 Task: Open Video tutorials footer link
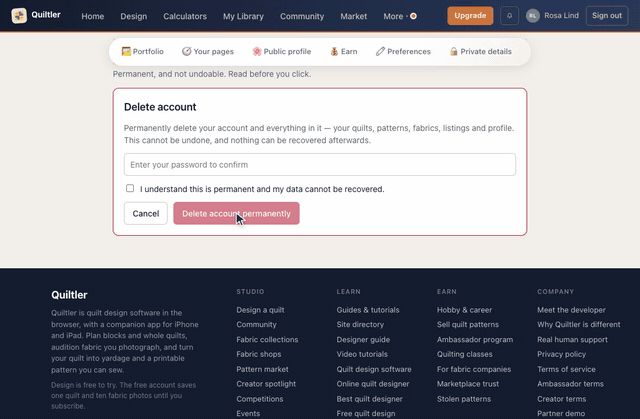(362, 354)
